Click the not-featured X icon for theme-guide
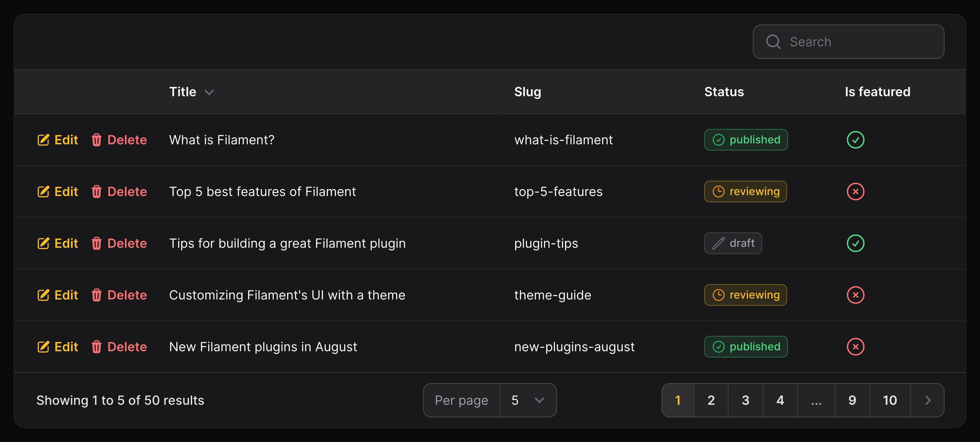Screen dimensions: 980x442 pyautogui.click(x=855, y=295)
